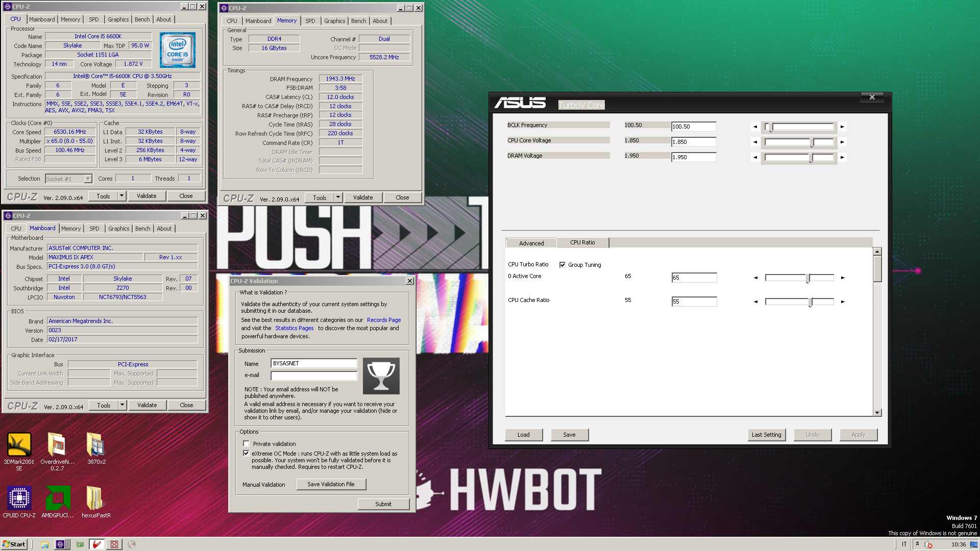Viewport: 980px width, 551px height.
Task: Show hidden tray icons with double chevron
Action: click(x=917, y=544)
